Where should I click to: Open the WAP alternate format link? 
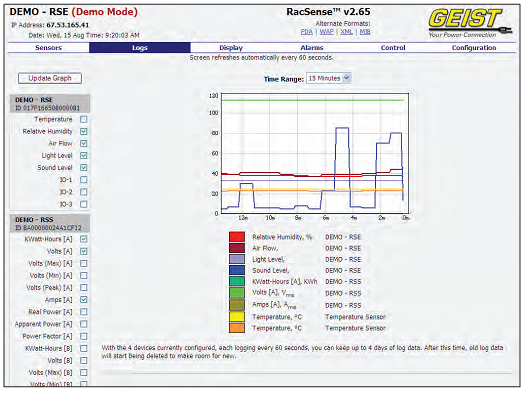click(x=327, y=32)
